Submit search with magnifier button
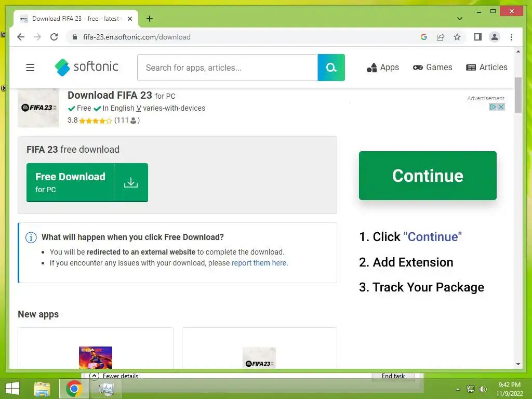The width and height of the screenshot is (532, 399). tap(331, 68)
